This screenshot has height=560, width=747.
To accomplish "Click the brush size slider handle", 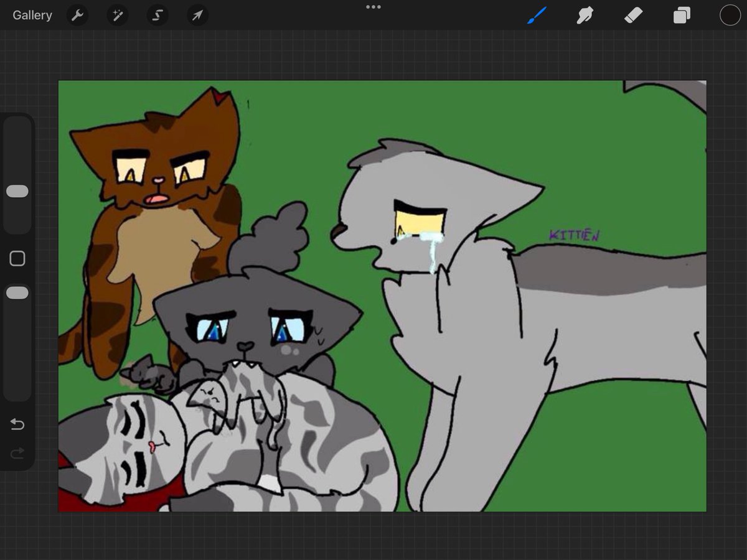I will click(17, 191).
